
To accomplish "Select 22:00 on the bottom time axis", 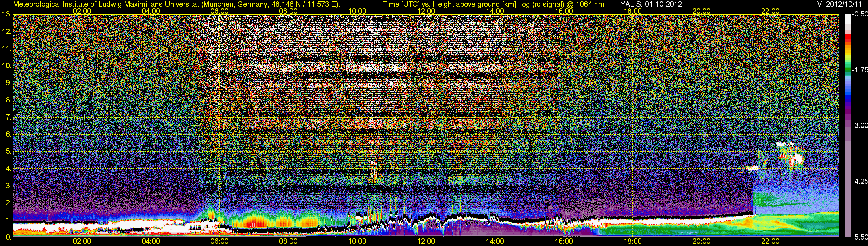I will 770,241.
